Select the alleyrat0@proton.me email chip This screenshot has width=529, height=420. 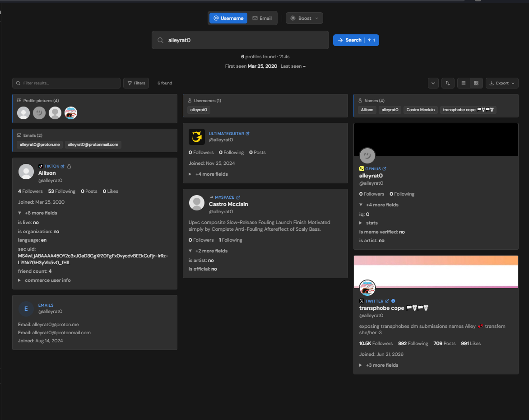[40, 145]
